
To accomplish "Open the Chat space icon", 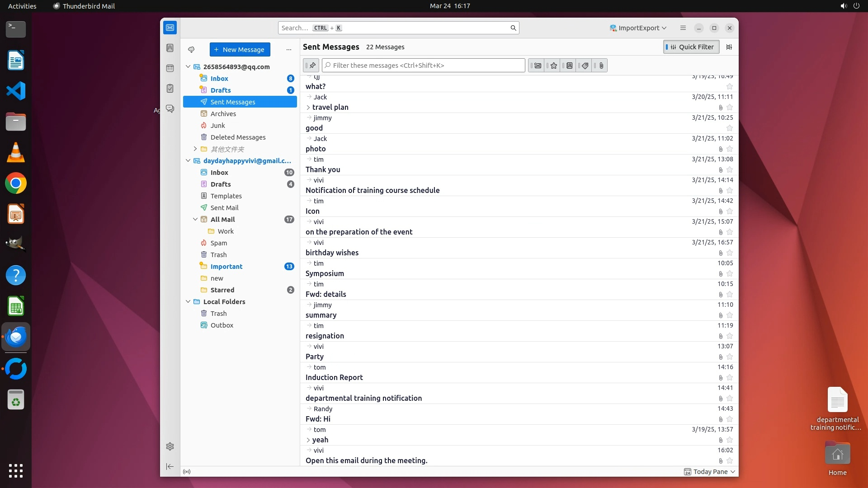I will tap(170, 109).
